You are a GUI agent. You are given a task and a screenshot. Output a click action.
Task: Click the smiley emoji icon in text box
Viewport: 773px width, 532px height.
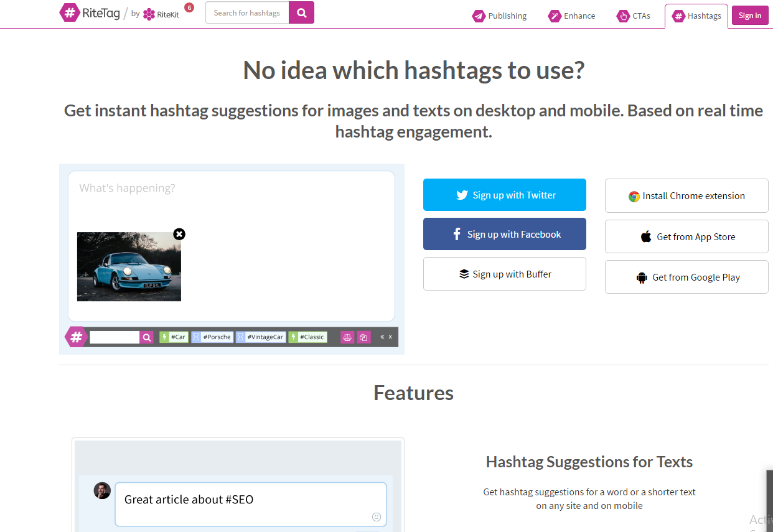click(x=377, y=516)
